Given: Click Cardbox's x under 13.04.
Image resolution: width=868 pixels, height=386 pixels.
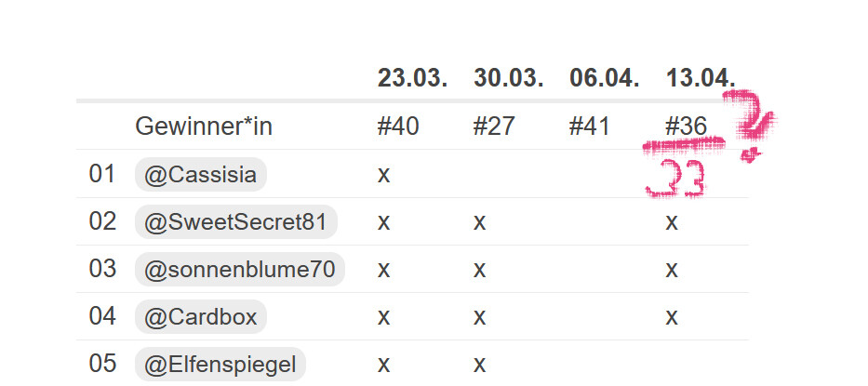Looking at the screenshot, I should [672, 318].
